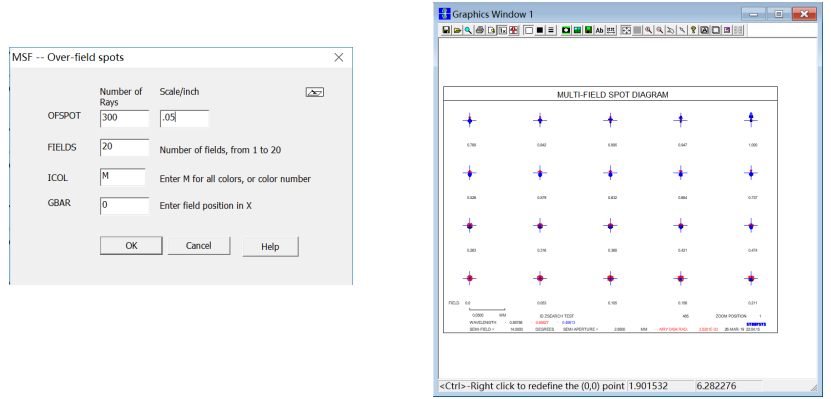The width and height of the screenshot is (831, 399).
Task: Click the yellow question mark help icon
Action: [693, 30]
